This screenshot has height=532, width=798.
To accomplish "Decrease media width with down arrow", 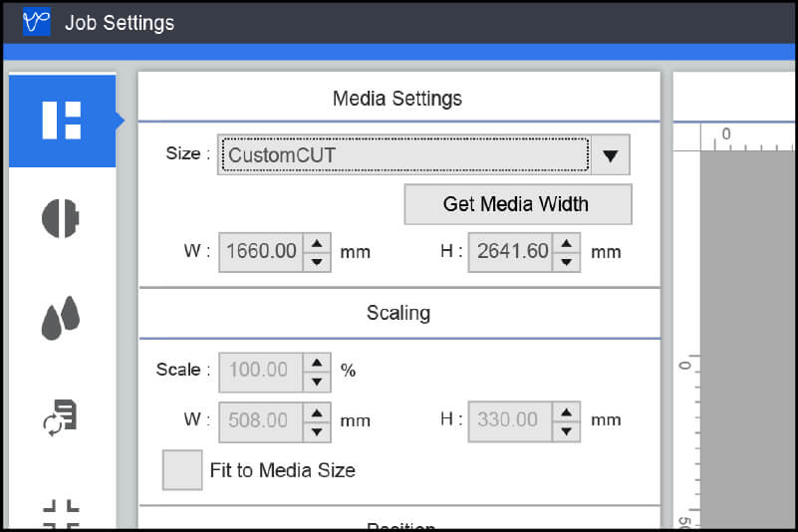I will pos(317,261).
